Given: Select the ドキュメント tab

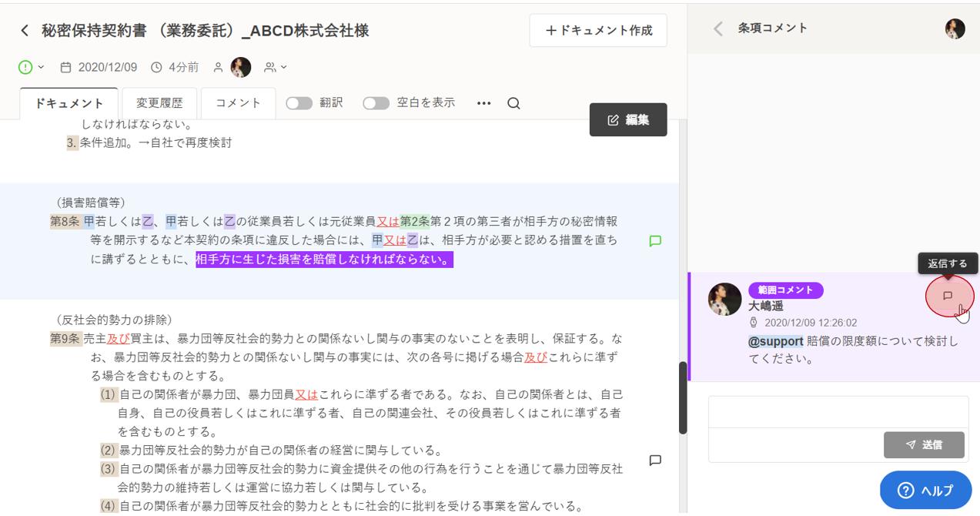Looking at the screenshot, I should [69, 103].
